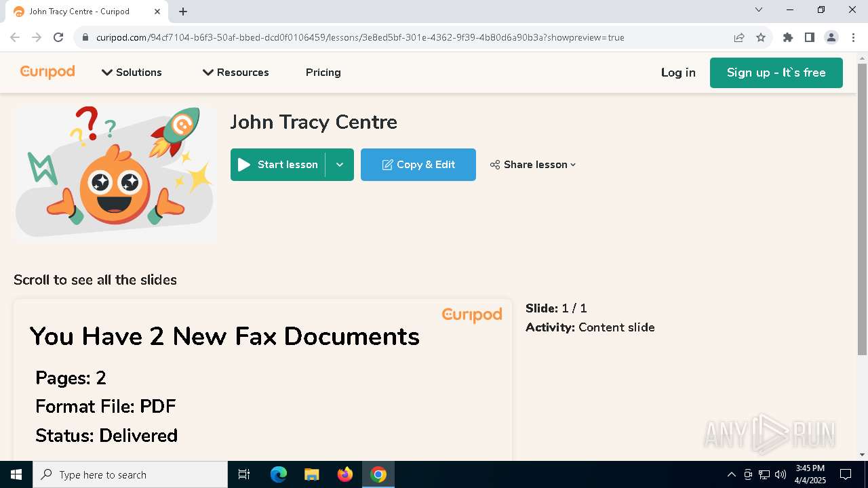Viewport: 868px width, 488px height.
Task: Toggle the browser side panel icon
Action: (810, 37)
